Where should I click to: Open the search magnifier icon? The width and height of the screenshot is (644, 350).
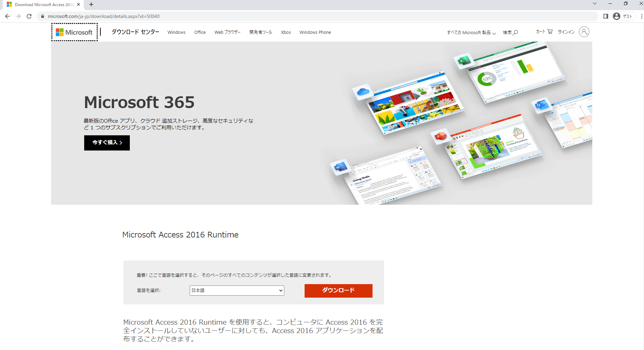[516, 32]
